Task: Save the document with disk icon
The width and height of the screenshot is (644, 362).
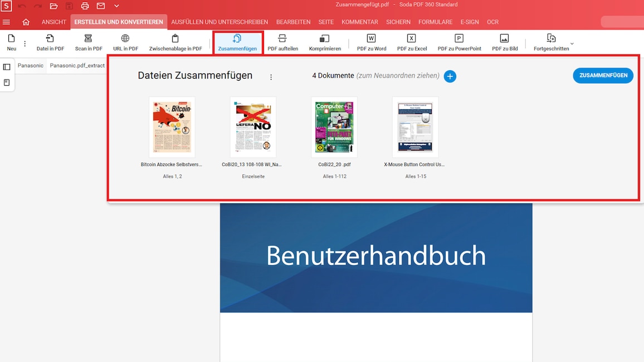Action: [69, 6]
